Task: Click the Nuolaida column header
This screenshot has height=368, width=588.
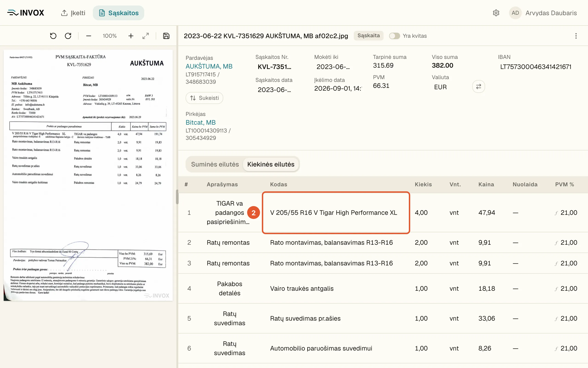Action: tap(525, 184)
